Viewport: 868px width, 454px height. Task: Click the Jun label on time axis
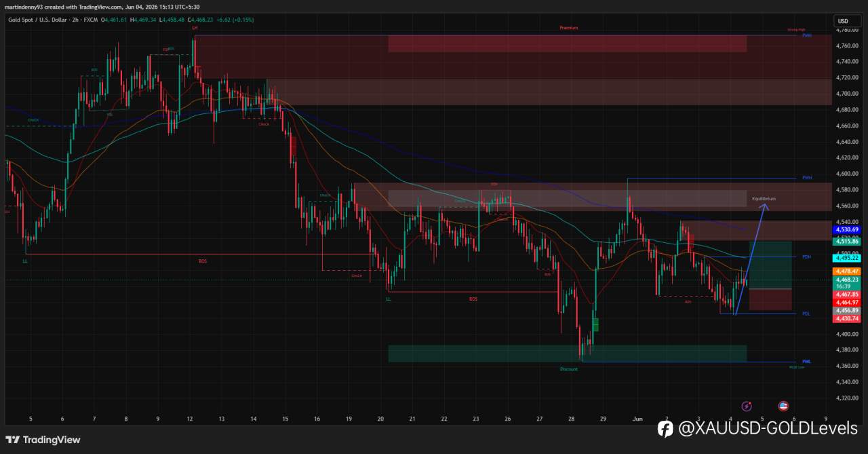point(636,419)
